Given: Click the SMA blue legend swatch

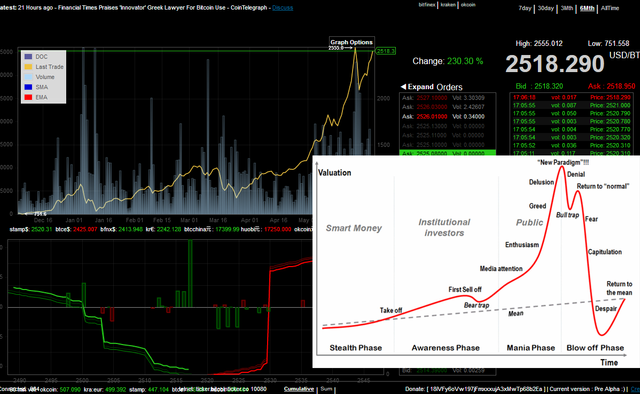Looking at the screenshot, I should pyautogui.click(x=28, y=87).
